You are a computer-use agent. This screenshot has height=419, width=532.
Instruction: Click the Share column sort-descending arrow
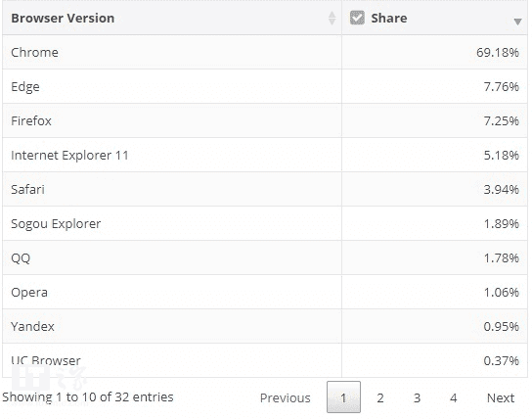tap(517, 22)
